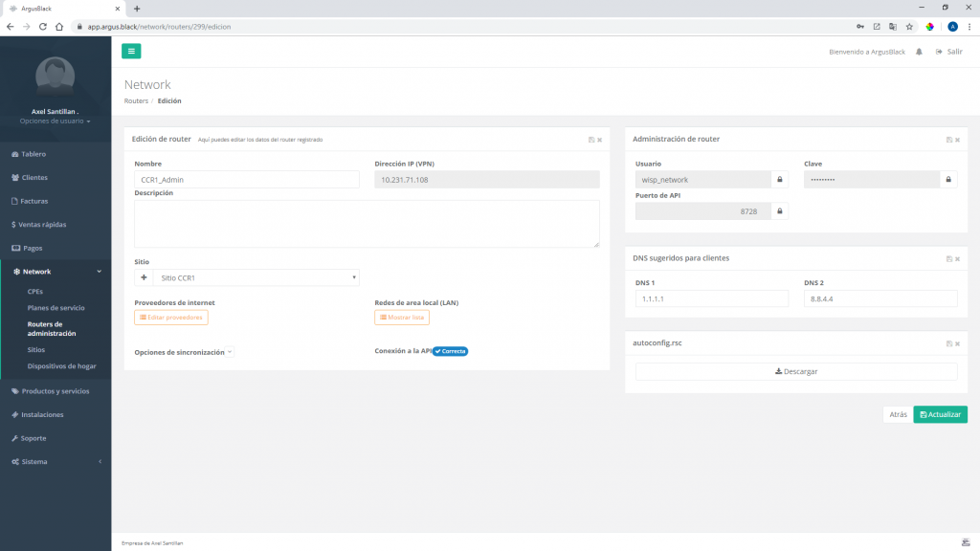The width and height of the screenshot is (980, 551).
Task: Open the Tablero sidebar item
Action: [x=29, y=154]
